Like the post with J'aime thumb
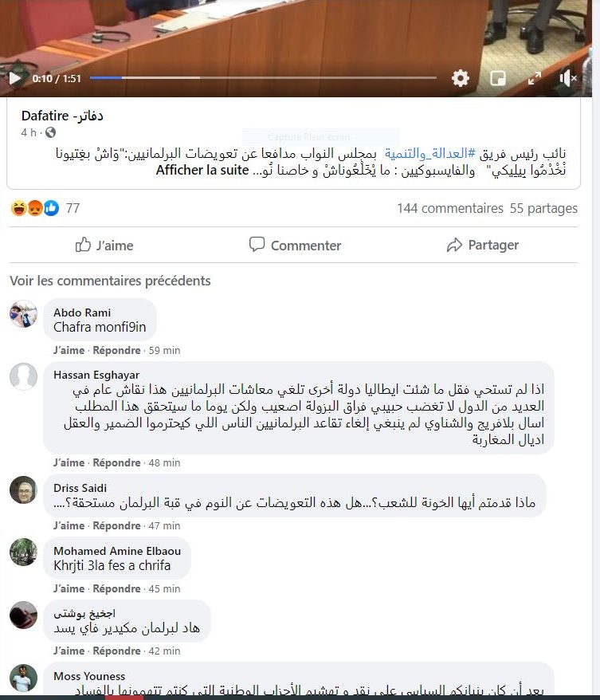 (x=104, y=245)
